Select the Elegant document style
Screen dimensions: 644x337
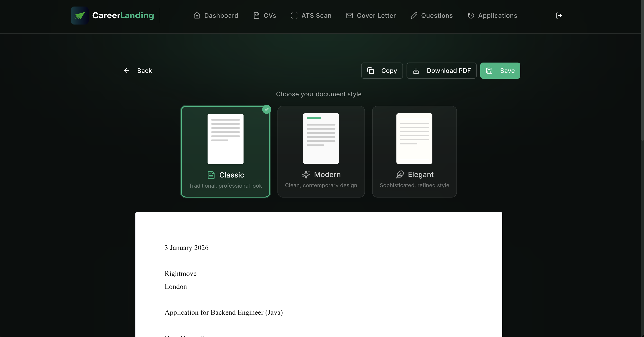pyautogui.click(x=414, y=152)
